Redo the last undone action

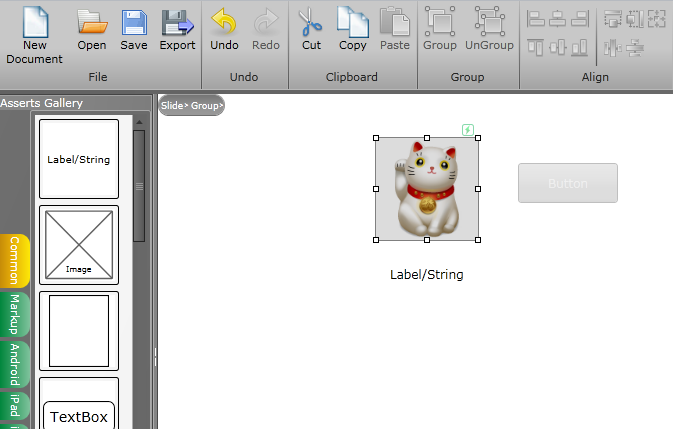click(266, 29)
